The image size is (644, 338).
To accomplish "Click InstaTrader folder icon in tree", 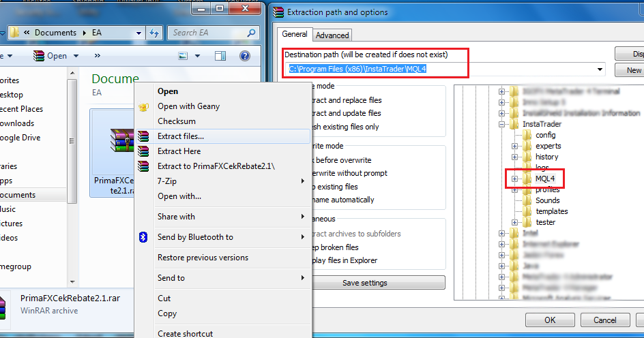I will coord(514,124).
